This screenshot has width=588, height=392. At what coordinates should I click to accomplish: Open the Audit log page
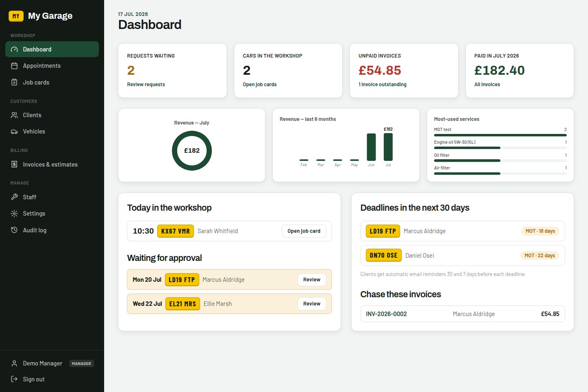52,230
